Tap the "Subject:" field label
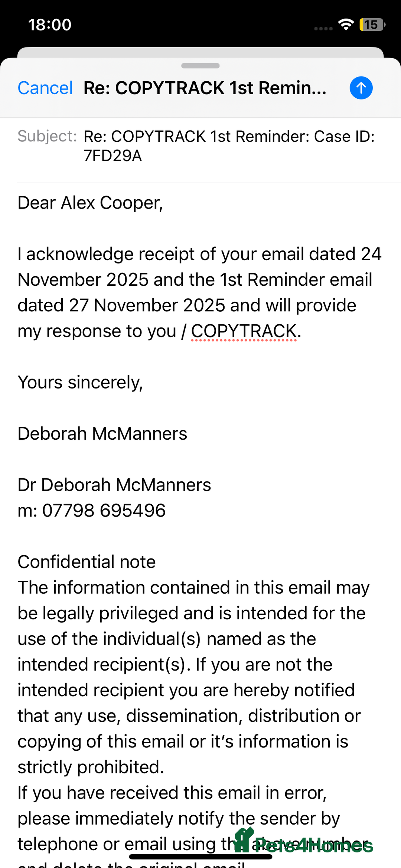Viewport: 401px width, 868px height. [47, 136]
